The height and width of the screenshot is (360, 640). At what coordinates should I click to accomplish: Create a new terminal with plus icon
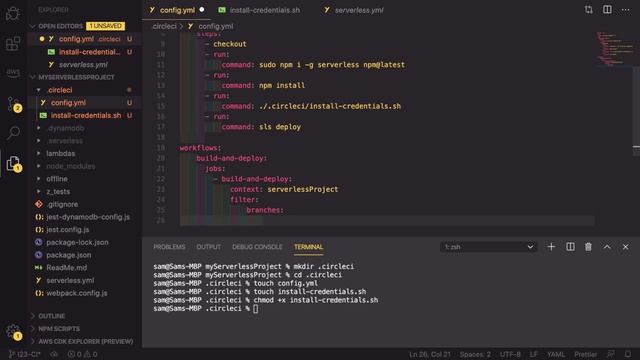tap(551, 247)
